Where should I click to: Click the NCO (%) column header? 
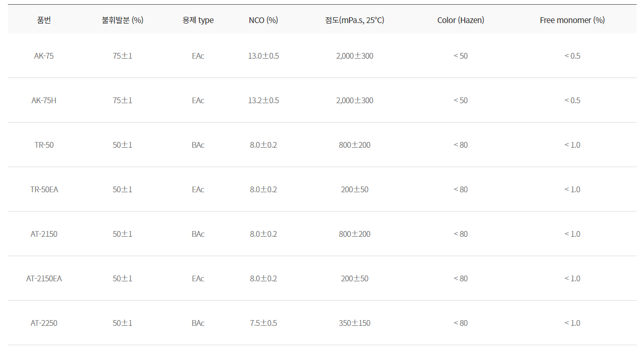click(x=263, y=20)
